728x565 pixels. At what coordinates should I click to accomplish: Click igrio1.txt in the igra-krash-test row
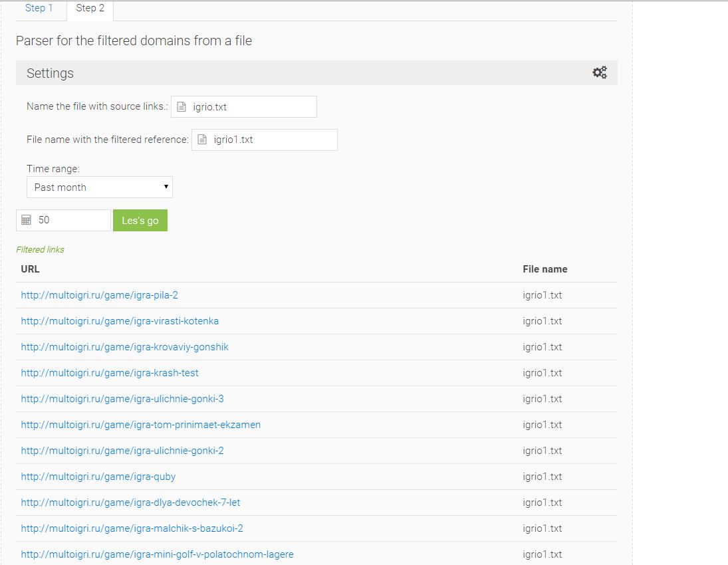tap(543, 374)
